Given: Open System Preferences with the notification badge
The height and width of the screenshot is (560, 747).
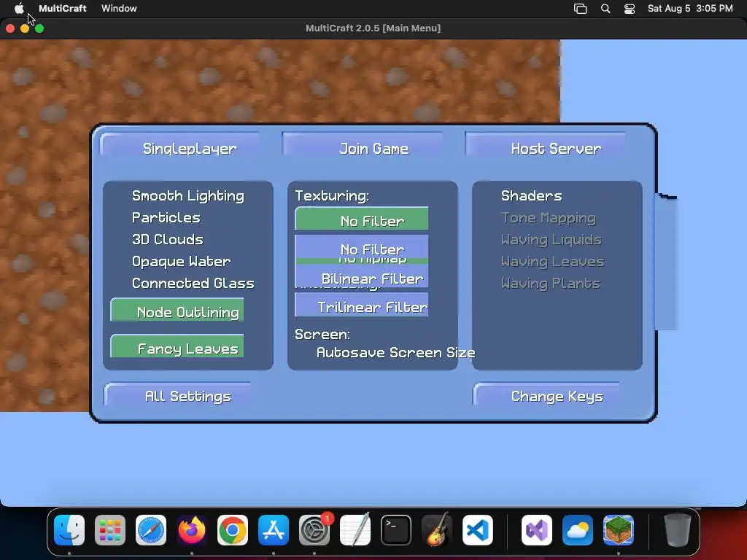Looking at the screenshot, I should tap(314, 530).
